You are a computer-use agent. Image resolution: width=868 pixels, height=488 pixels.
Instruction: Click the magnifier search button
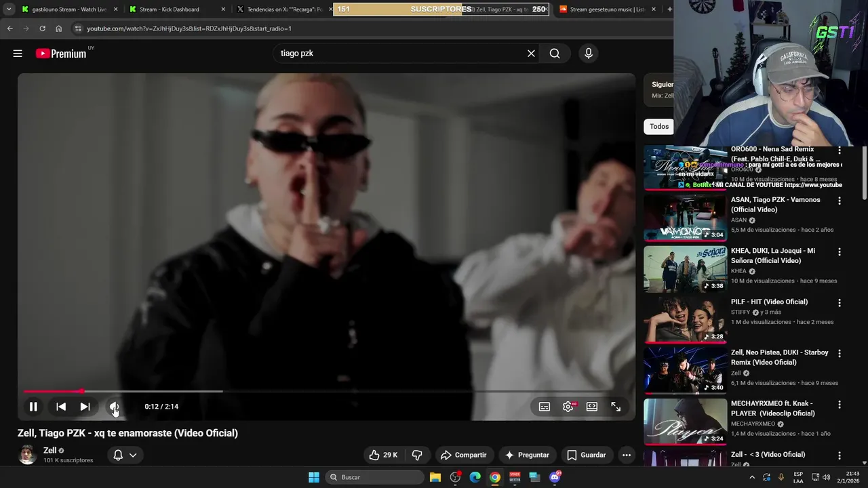[555, 54]
